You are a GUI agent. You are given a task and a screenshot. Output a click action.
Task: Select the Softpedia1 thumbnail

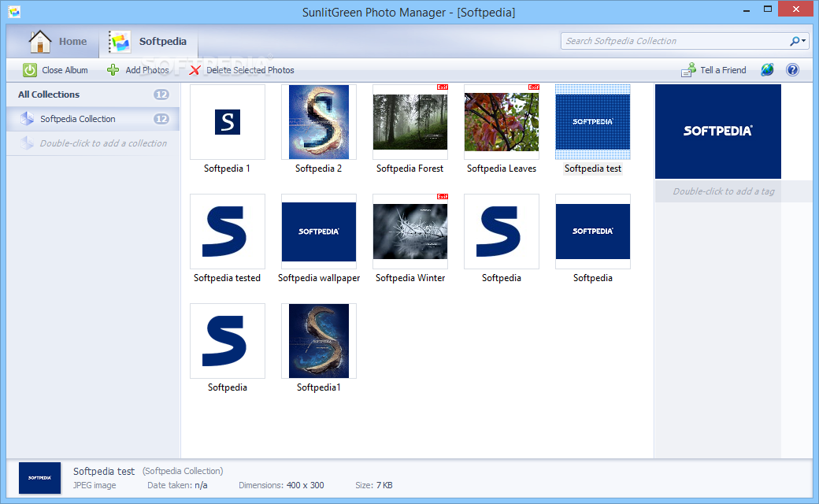pos(319,341)
